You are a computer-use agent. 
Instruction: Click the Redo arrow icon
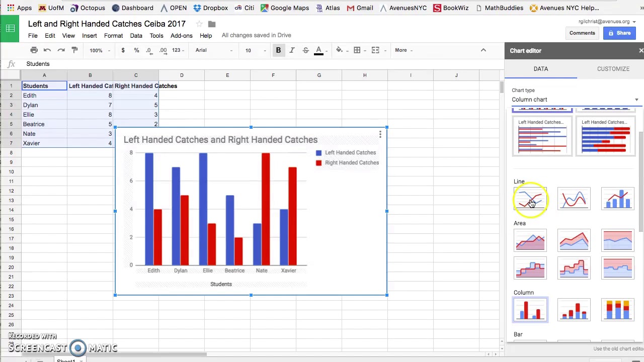click(x=61, y=50)
